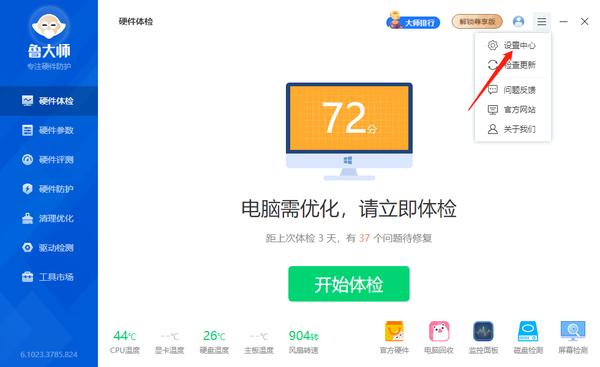The width and height of the screenshot is (600, 367).
Task: Click the version number 6.1023.3785.824
Action: 49,355
